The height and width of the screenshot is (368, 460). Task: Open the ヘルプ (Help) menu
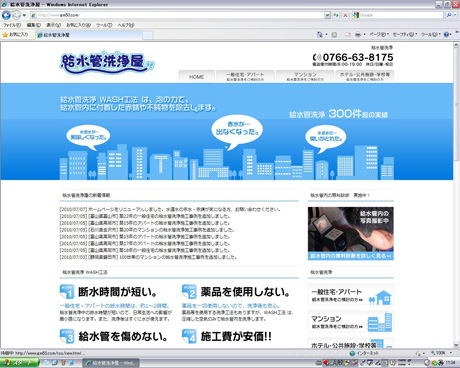coord(126,25)
